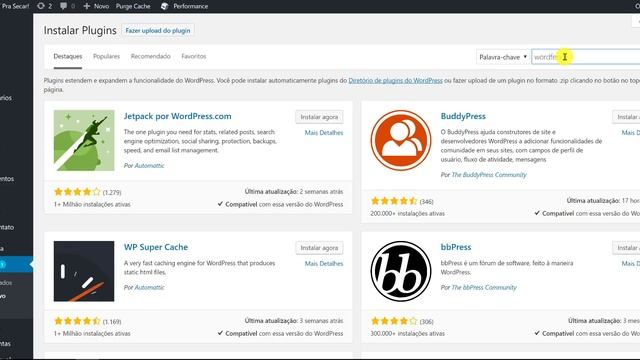Click Automattic author link under WP Super Cache
This screenshot has width=640, height=360.
click(149, 287)
